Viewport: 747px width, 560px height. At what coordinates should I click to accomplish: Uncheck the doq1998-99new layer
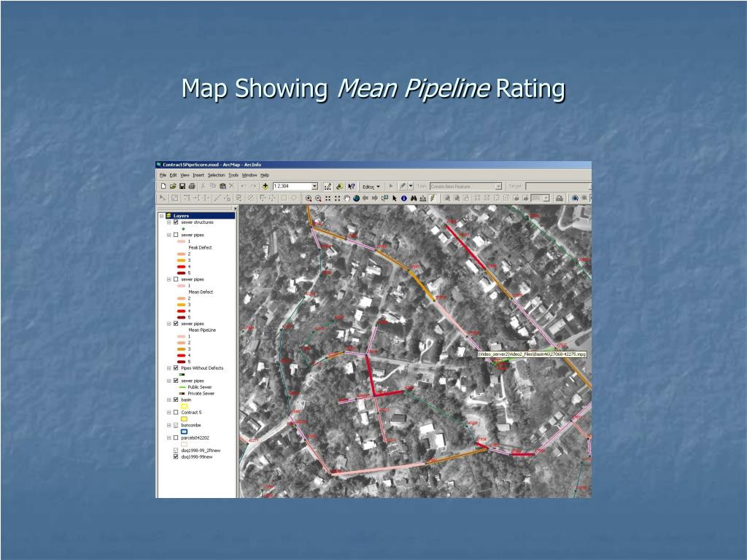click(176, 456)
